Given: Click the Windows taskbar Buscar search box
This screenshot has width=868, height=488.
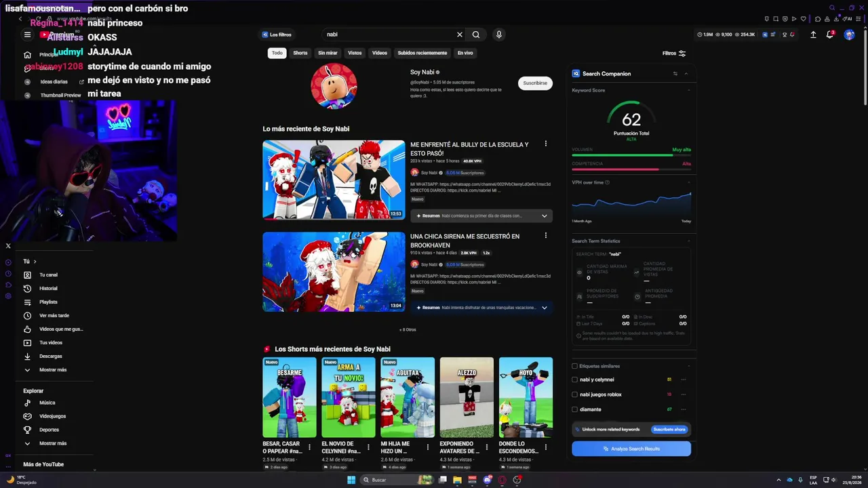Looking at the screenshot, I should pyautogui.click(x=396, y=480).
